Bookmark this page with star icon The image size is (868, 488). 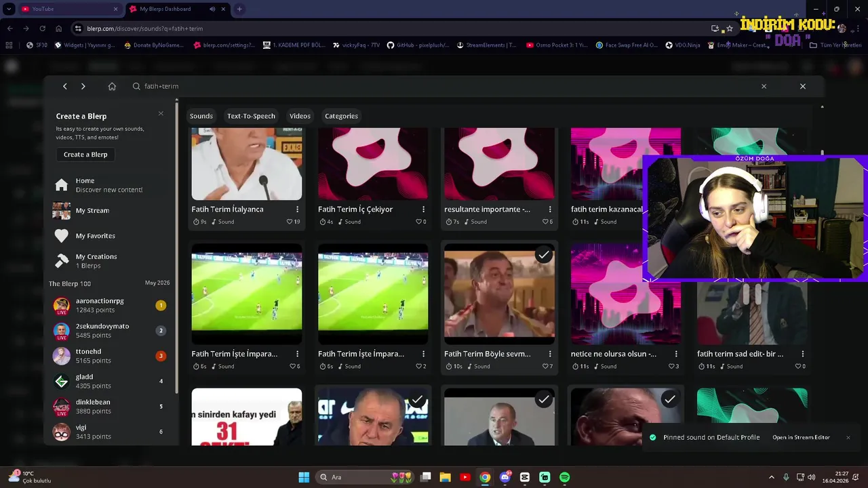(x=730, y=28)
